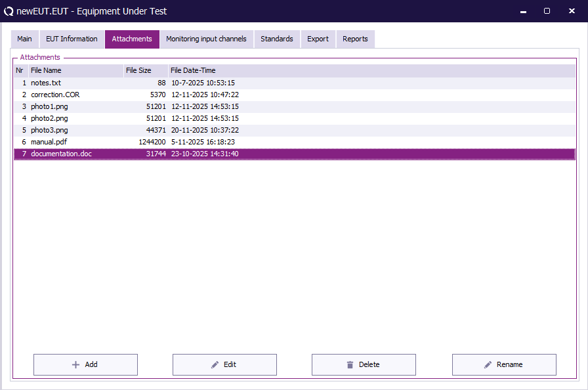Switch to the EUT Information tab
Image resolution: width=588 pixels, height=390 pixels.
(72, 39)
